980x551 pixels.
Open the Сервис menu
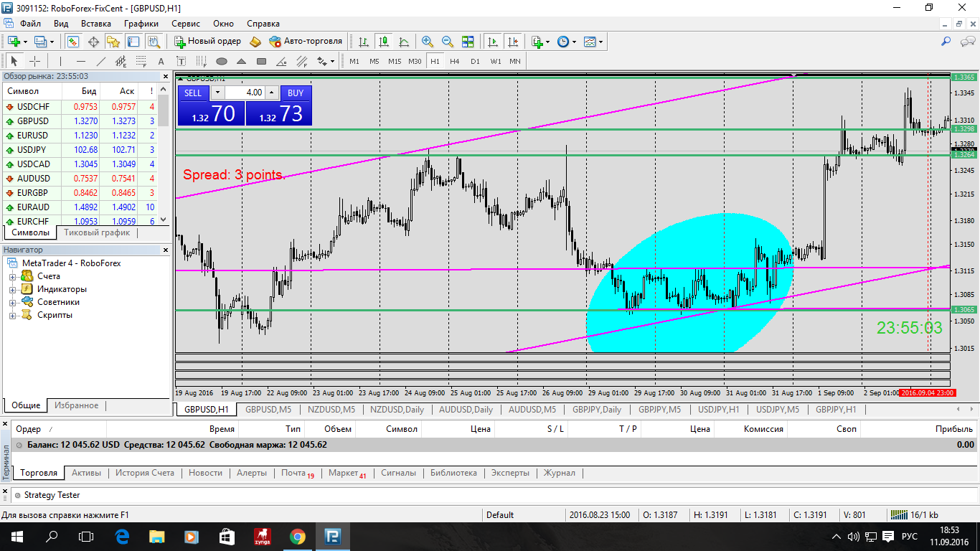click(x=186, y=24)
